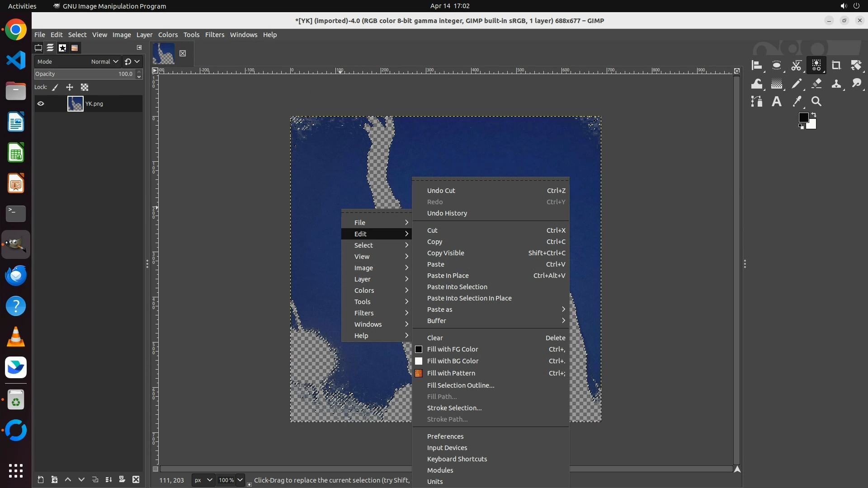Open Stroke Selection... dialog
The height and width of the screenshot is (488, 868).
[x=454, y=408]
